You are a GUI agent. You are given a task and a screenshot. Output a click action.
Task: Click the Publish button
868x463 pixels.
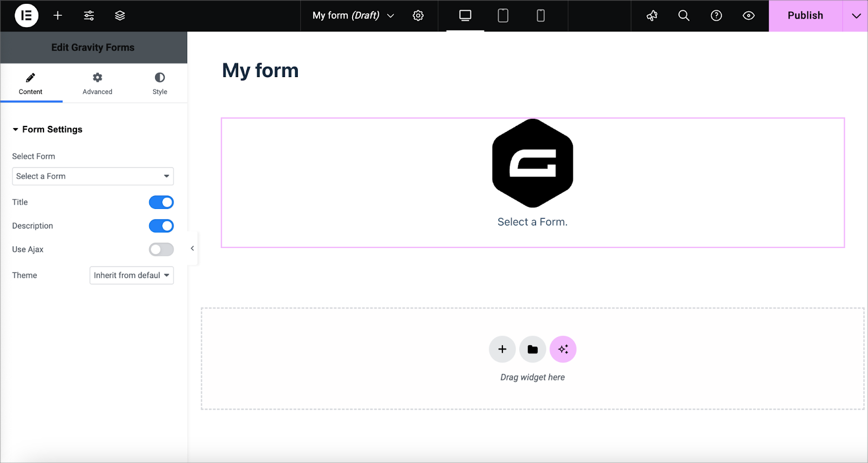(x=805, y=16)
